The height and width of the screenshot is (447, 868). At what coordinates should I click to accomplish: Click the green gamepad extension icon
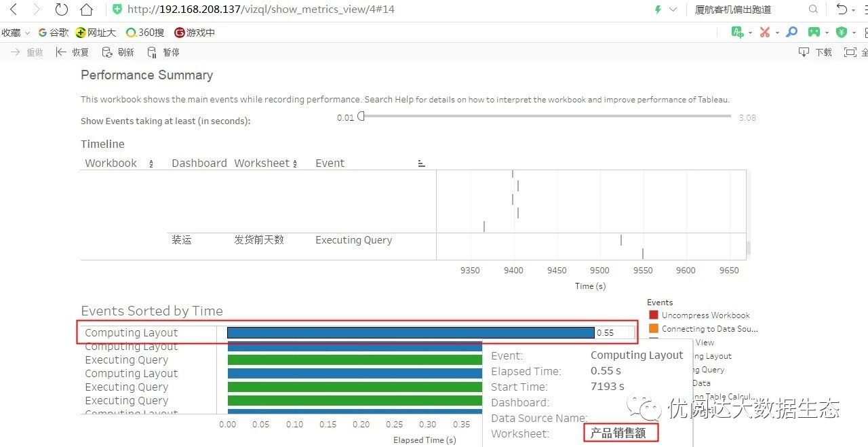(816, 32)
